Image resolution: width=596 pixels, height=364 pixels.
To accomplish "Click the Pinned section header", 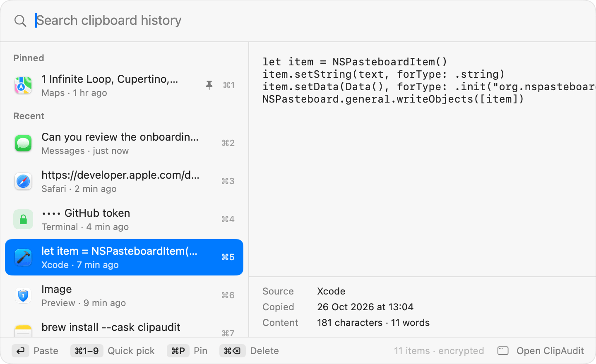I will tap(29, 58).
